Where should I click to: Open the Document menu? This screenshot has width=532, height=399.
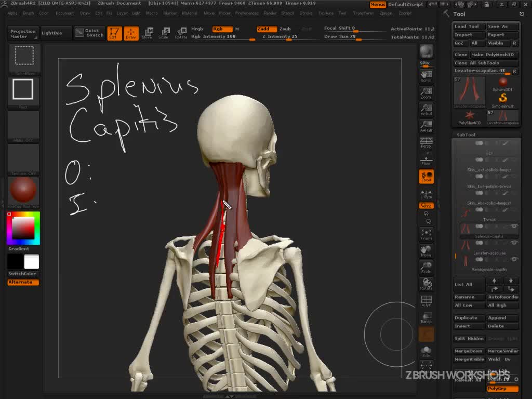pos(64,13)
